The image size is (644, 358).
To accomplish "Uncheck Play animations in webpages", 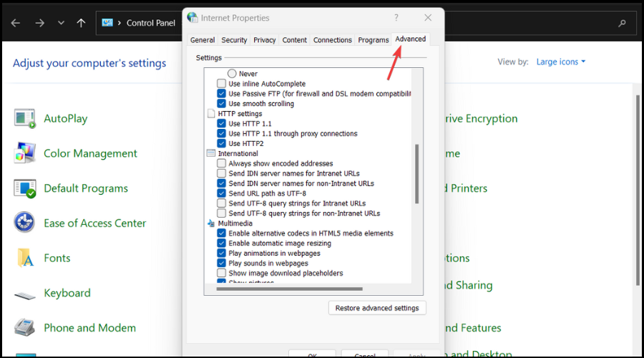I will [x=221, y=253].
